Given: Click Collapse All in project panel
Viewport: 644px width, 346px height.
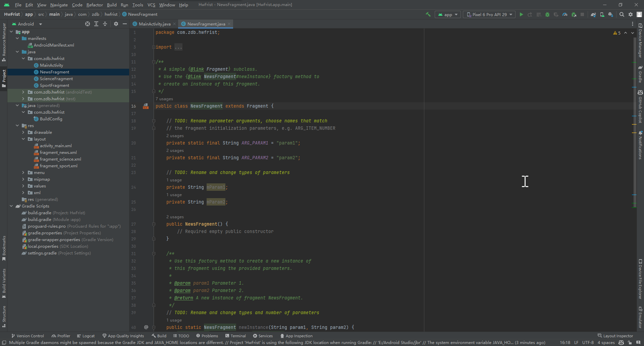Looking at the screenshot, I should coord(105,24).
